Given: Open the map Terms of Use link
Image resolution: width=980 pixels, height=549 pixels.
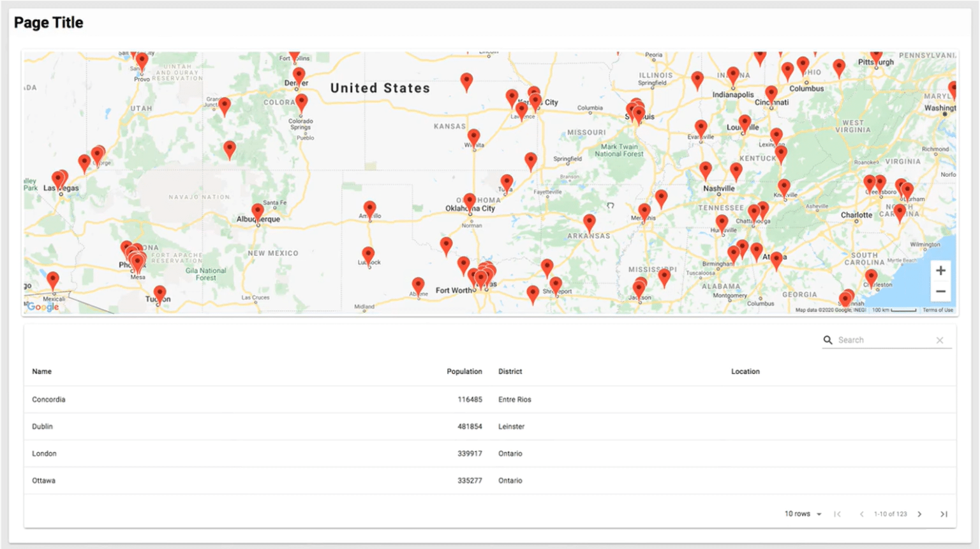Looking at the screenshot, I should click(x=937, y=310).
